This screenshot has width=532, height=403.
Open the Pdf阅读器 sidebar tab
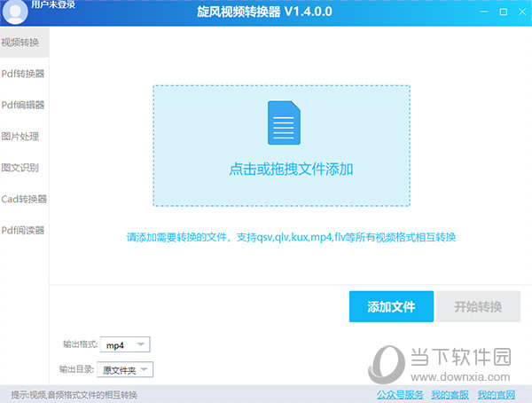tap(25, 231)
